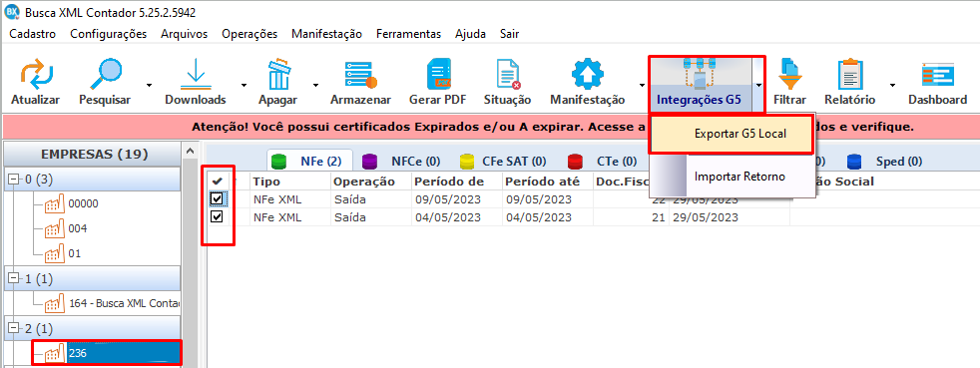Screen dimensions: 980x368
Task: Click the Sair menu
Action: pos(509,34)
